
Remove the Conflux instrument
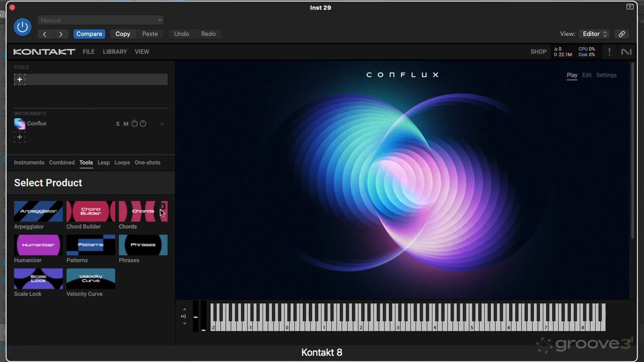pyautogui.click(x=162, y=124)
